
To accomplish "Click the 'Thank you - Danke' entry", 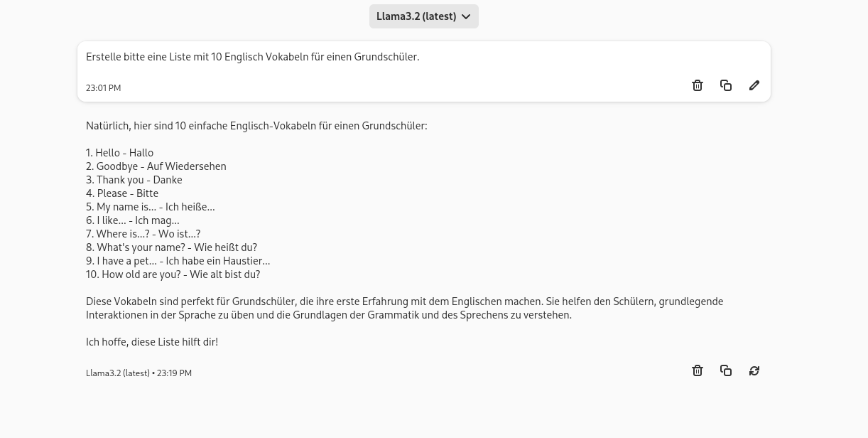I will (134, 180).
